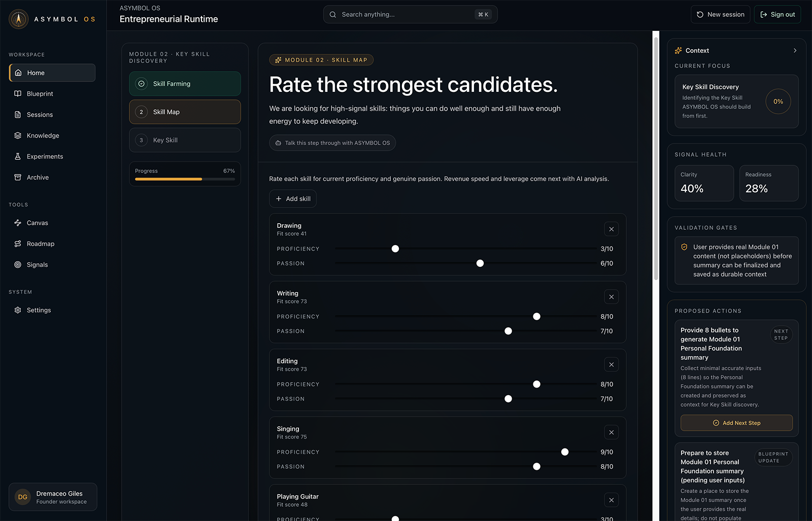This screenshot has height=521, width=812.
Task: Click the validation gate shield icon
Action: tap(684, 247)
